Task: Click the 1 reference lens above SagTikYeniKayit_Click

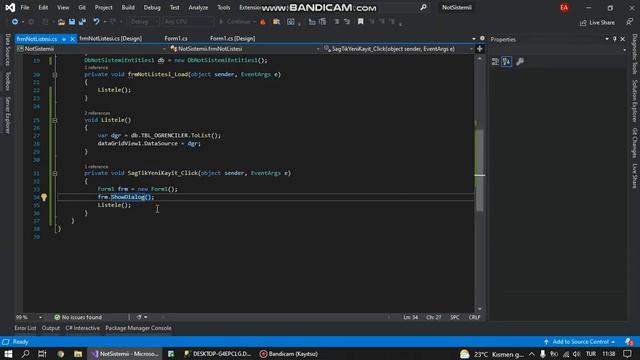Action: 96,167
